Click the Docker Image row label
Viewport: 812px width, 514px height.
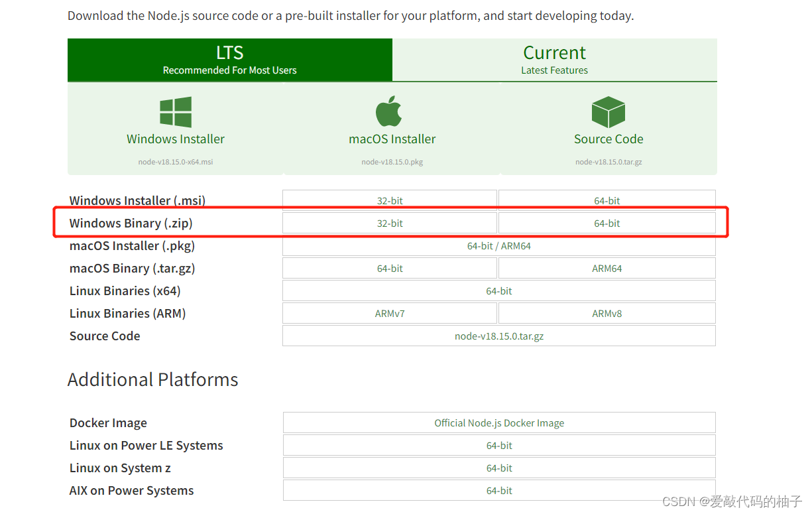click(108, 423)
